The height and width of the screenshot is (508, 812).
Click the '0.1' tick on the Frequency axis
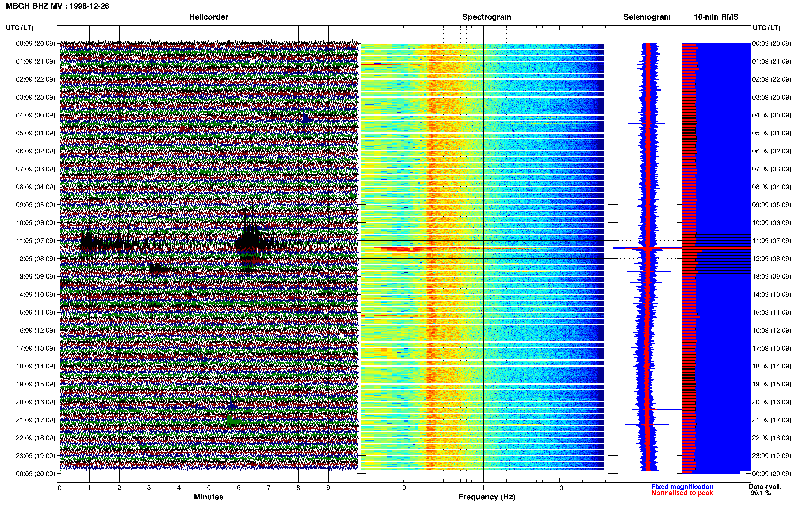[x=407, y=487]
